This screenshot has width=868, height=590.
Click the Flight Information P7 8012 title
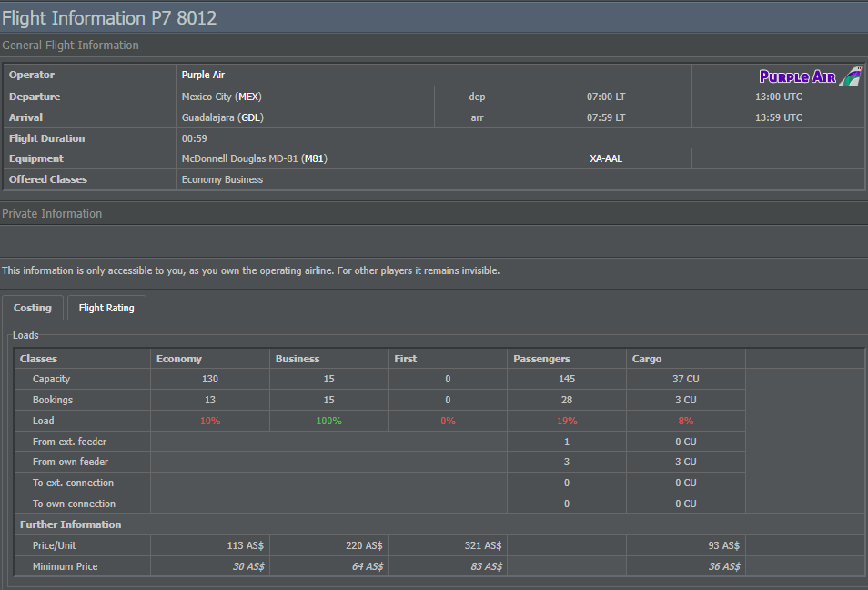point(109,17)
